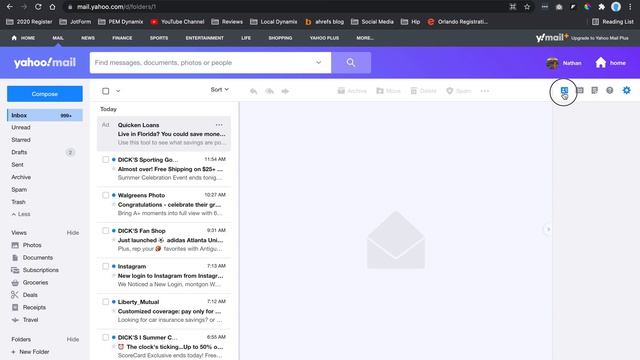Open the Inbox folder
The width and height of the screenshot is (640, 360).
pos(44,116)
